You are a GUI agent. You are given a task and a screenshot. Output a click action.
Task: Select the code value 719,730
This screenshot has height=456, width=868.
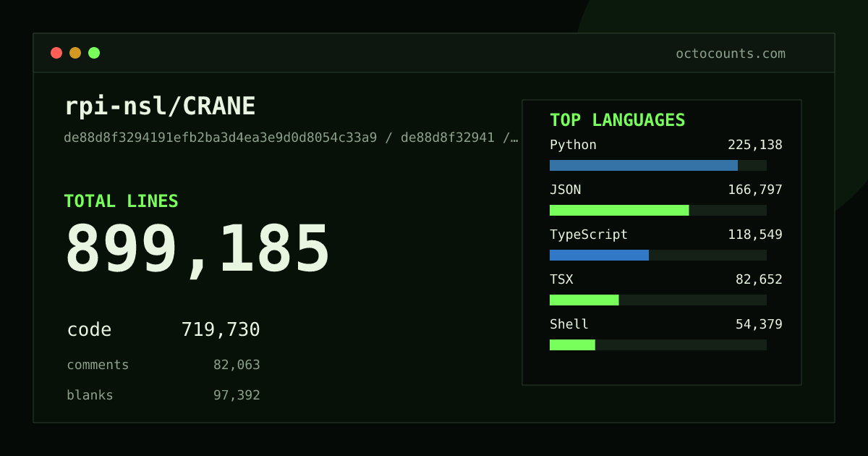(221, 330)
